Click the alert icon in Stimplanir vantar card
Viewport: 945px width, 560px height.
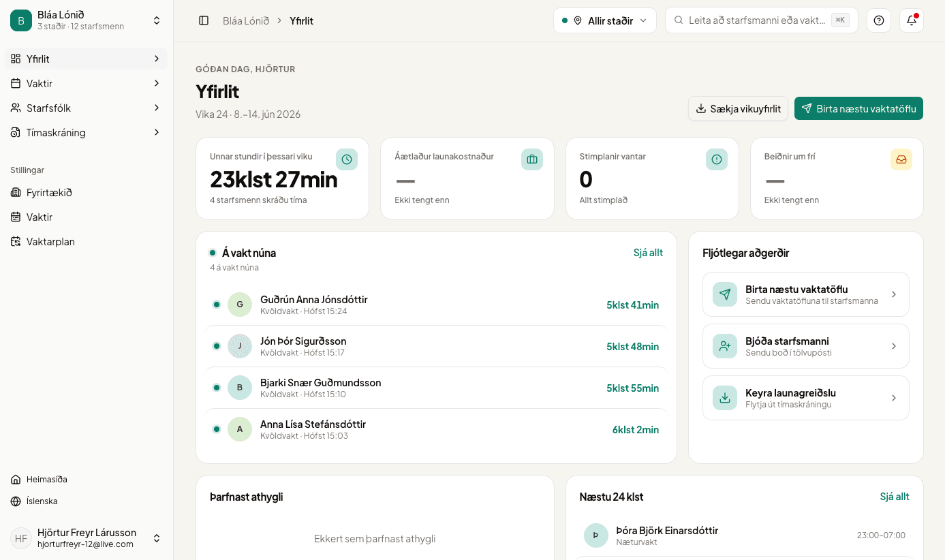click(717, 159)
